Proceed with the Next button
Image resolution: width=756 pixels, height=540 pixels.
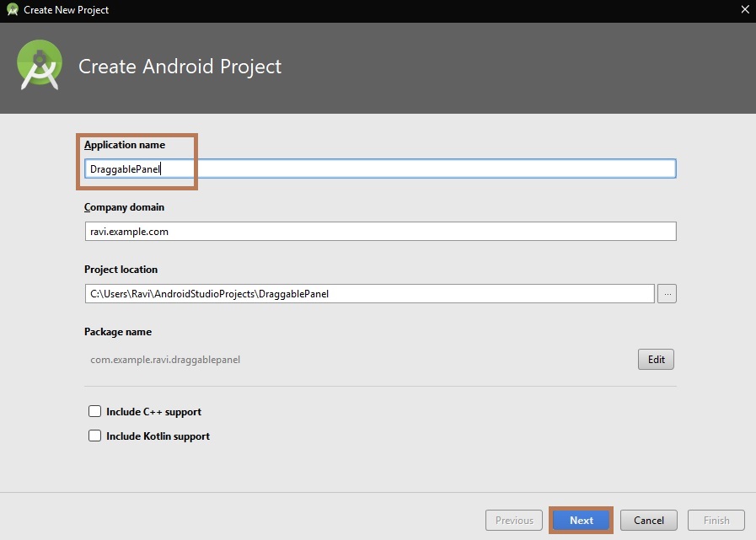click(x=581, y=521)
